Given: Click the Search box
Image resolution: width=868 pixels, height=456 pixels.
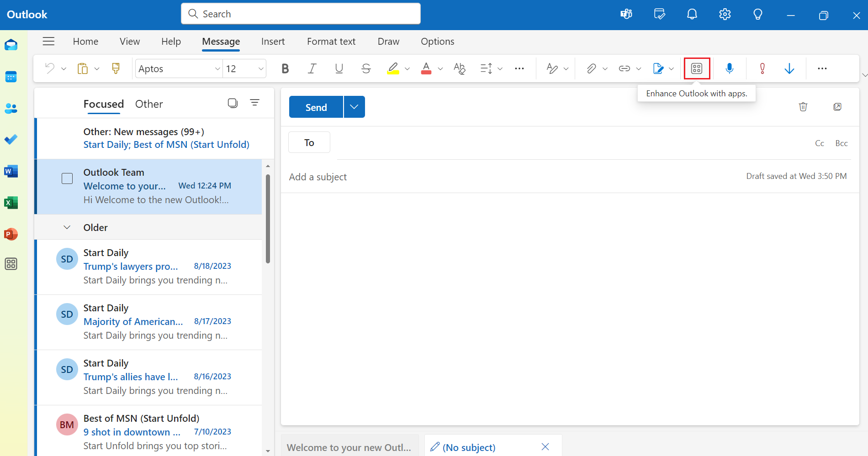Looking at the screenshot, I should pyautogui.click(x=301, y=14).
